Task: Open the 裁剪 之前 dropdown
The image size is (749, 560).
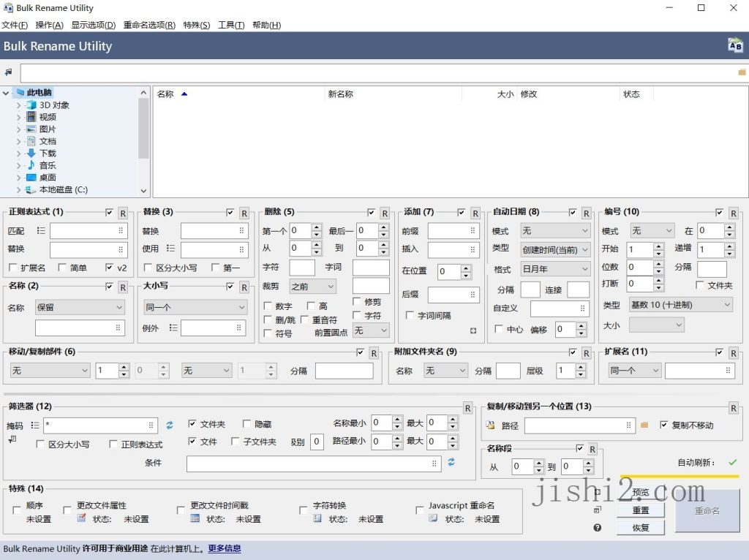Action: 313,287
